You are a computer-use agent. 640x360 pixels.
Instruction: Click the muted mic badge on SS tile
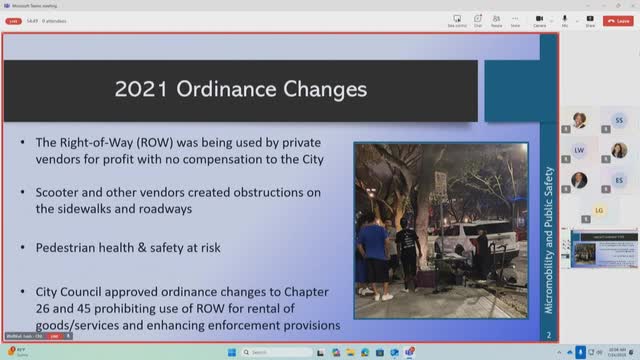pos(606,129)
